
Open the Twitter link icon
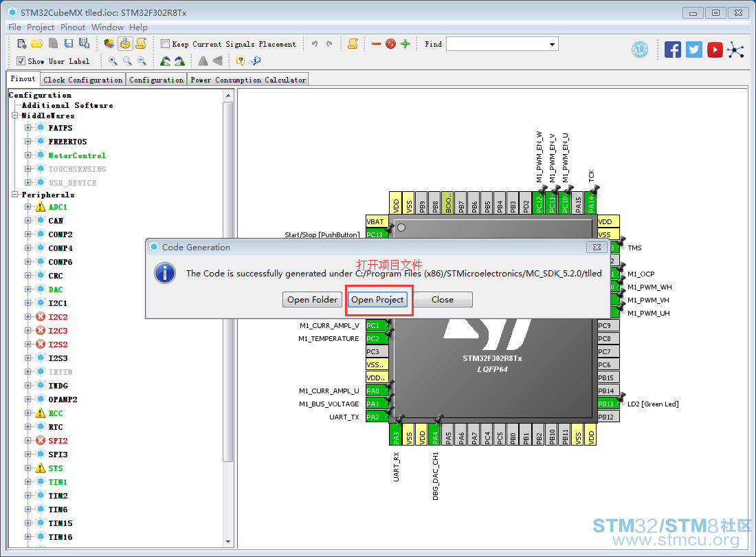pos(694,50)
